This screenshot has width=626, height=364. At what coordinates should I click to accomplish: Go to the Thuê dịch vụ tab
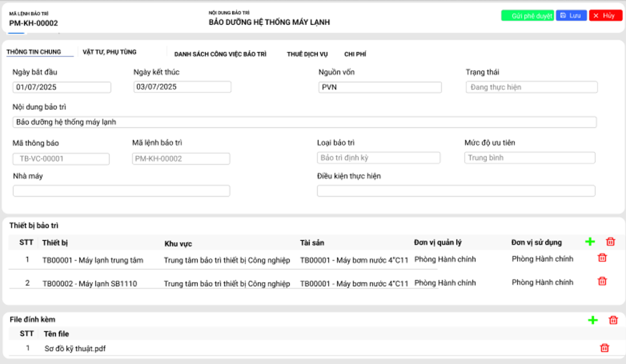[307, 54]
